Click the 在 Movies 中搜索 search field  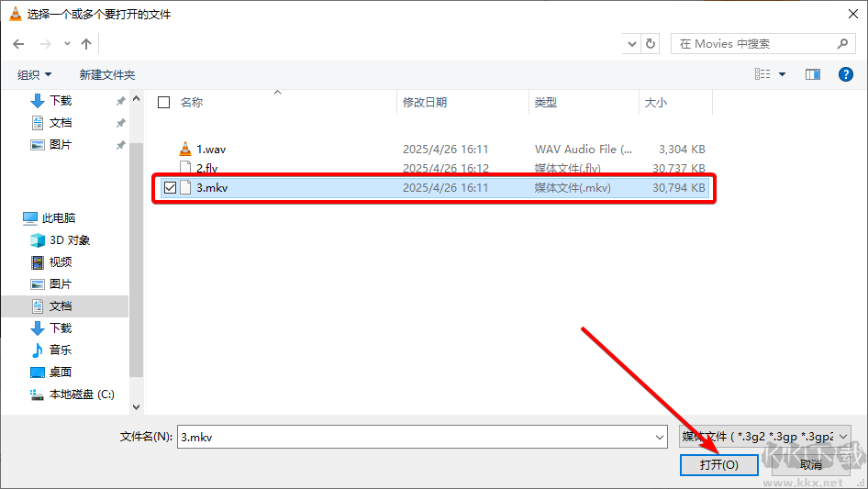[757, 44]
